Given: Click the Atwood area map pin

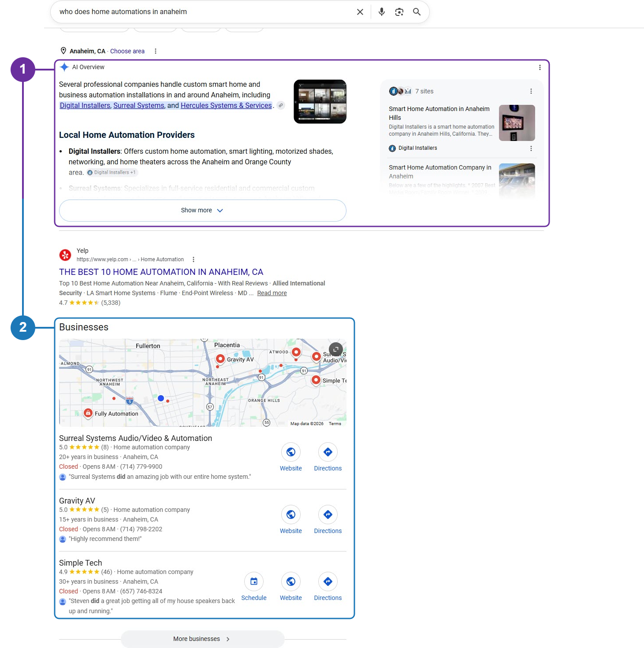Looking at the screenshot, I should [296, 352].
